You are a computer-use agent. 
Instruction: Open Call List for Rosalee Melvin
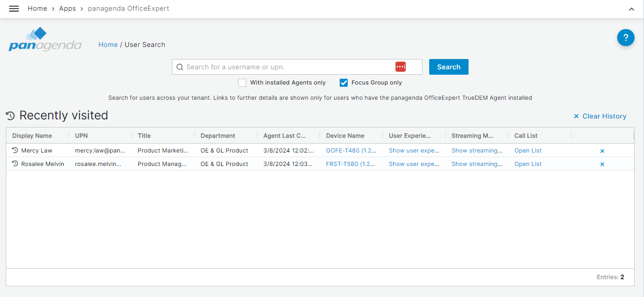(528, 164)
